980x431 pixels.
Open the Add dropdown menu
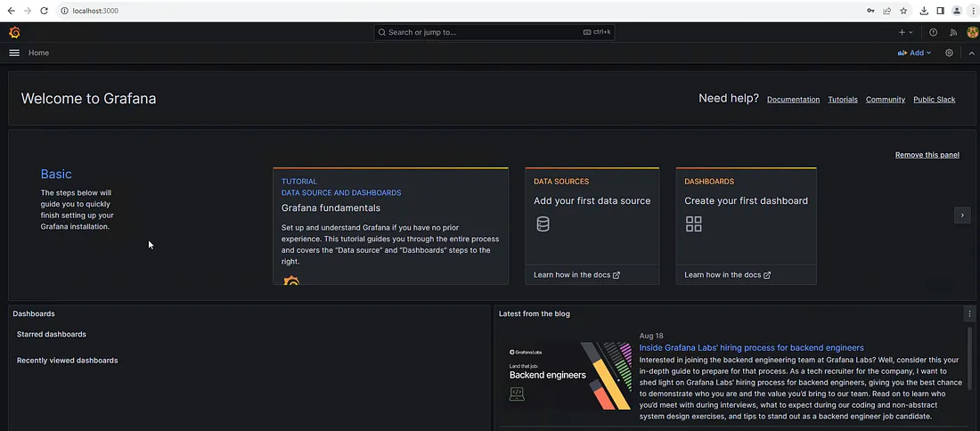[x=914, y=53]
